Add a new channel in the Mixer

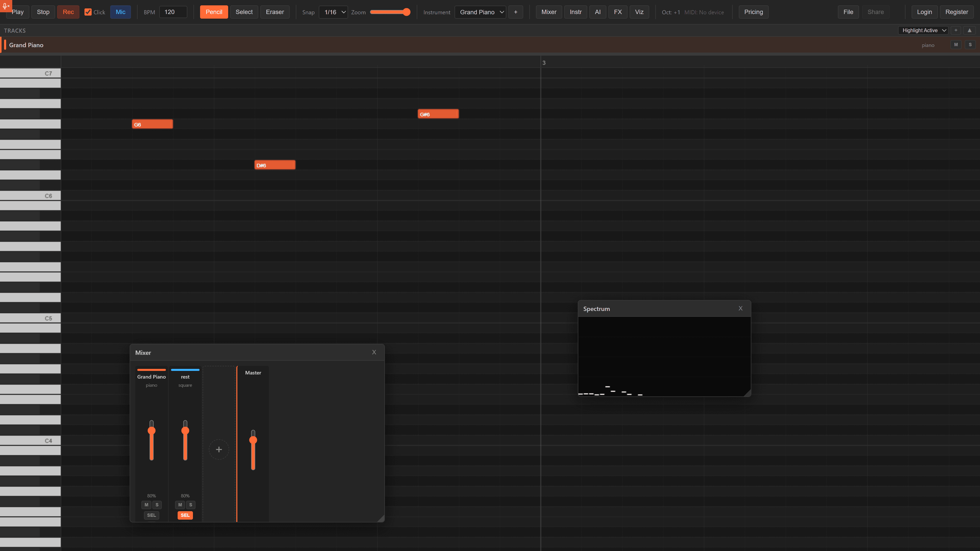(x=219, y=449)
